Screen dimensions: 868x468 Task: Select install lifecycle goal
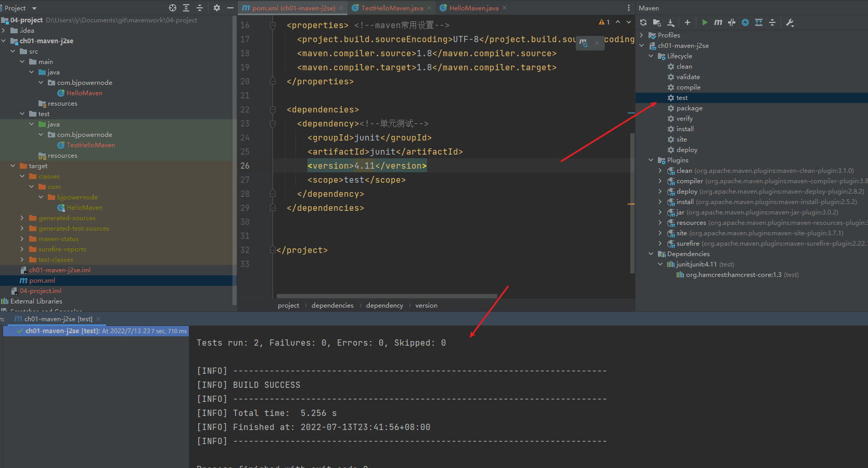pos(685,129)
